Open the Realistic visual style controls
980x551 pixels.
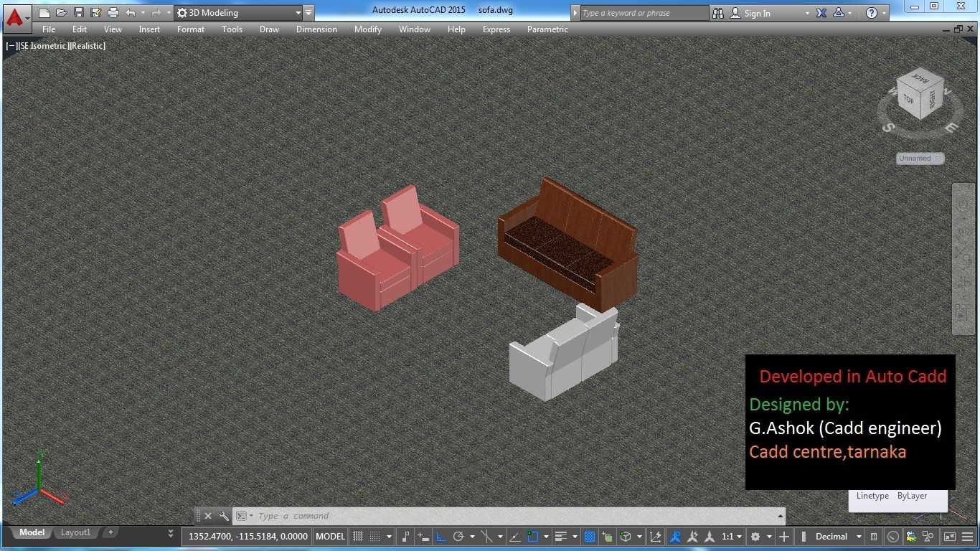pyautogui.click(x=88, y=46)
